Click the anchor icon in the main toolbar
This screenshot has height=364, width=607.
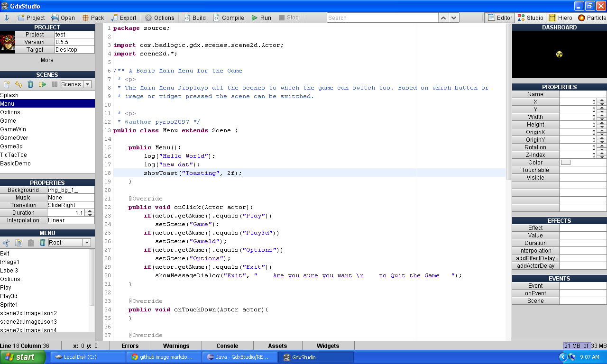(7, 18)
